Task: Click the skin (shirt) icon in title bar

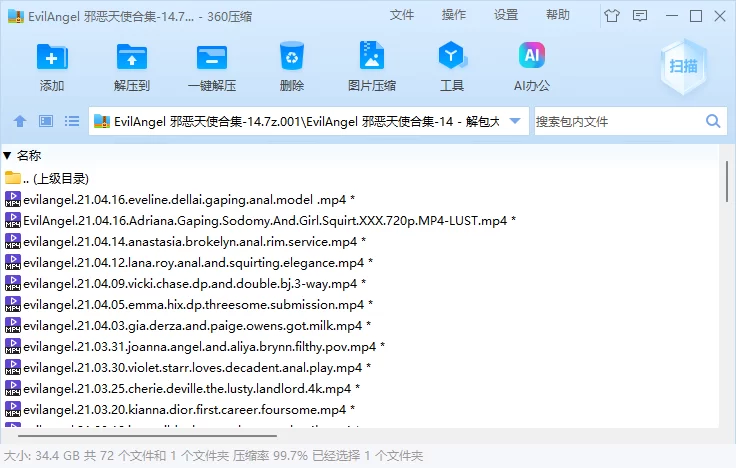Action: [612, 16]
